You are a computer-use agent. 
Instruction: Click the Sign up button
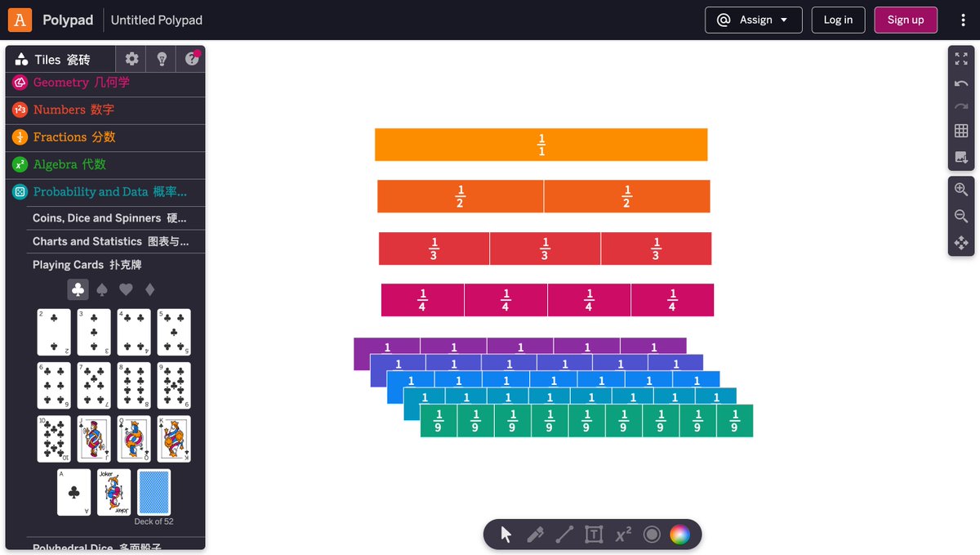tap(906, 20)
